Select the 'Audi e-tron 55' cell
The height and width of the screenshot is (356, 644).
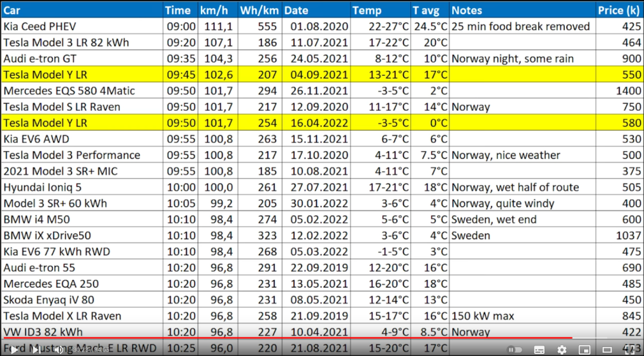(x=82, y=268)
